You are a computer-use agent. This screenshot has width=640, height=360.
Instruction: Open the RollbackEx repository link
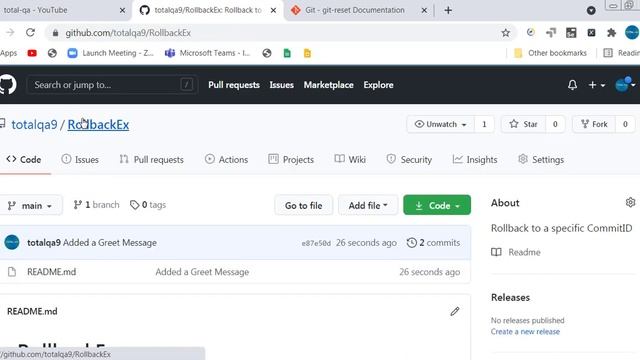(98, 124)
